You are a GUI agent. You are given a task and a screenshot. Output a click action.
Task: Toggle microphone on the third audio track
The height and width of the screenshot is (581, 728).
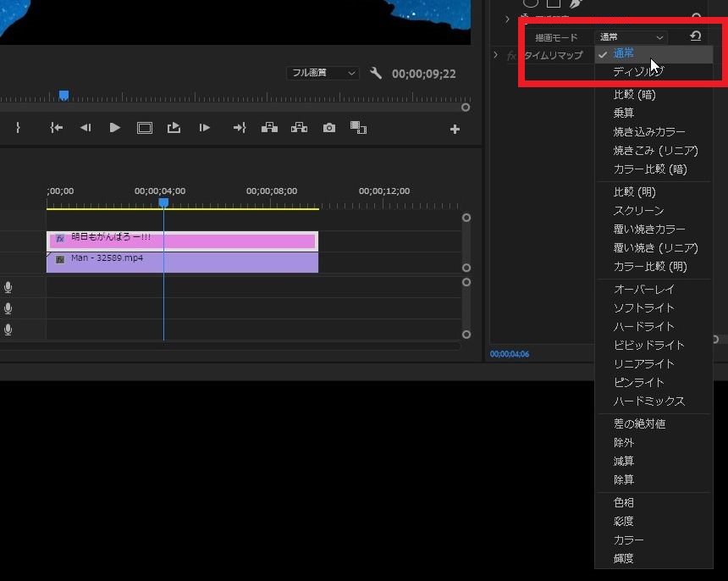8,329
